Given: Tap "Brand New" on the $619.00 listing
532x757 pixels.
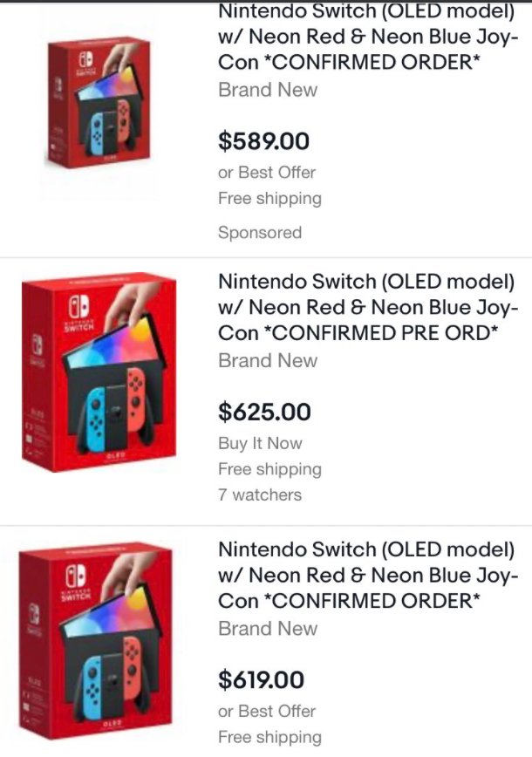Looking at the screenshot, I should [x=268, y=629].
